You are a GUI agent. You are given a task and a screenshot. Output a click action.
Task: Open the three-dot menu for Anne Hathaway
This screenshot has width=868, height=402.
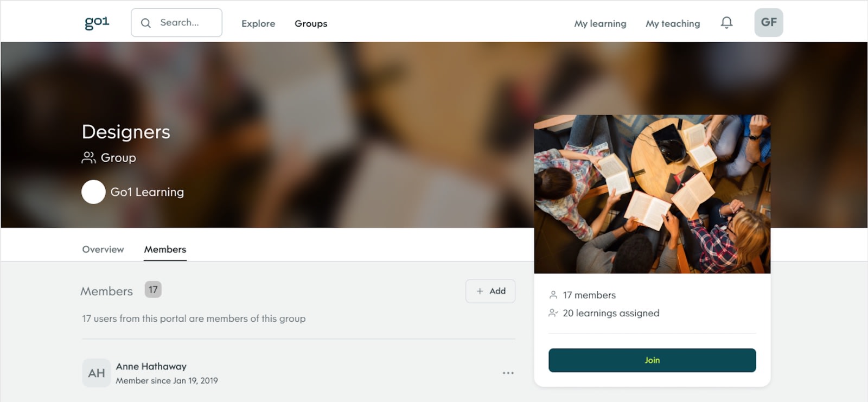(x=508, y=373)
